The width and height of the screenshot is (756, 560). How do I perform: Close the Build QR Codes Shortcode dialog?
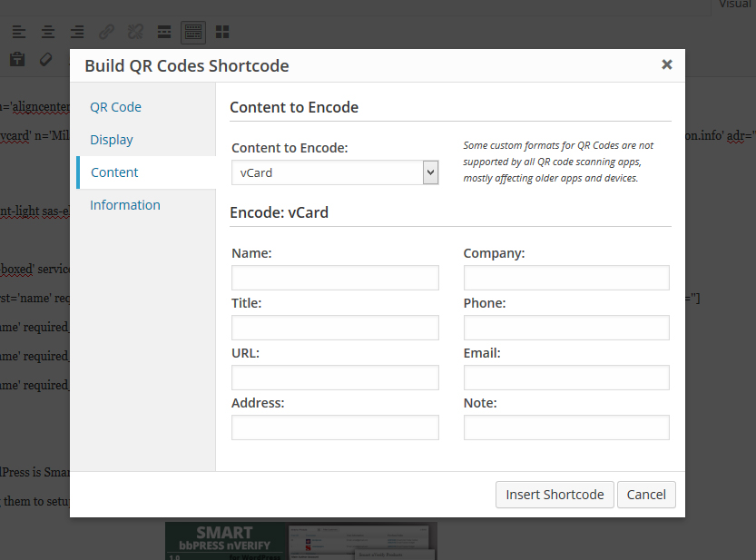pos(667,64)
